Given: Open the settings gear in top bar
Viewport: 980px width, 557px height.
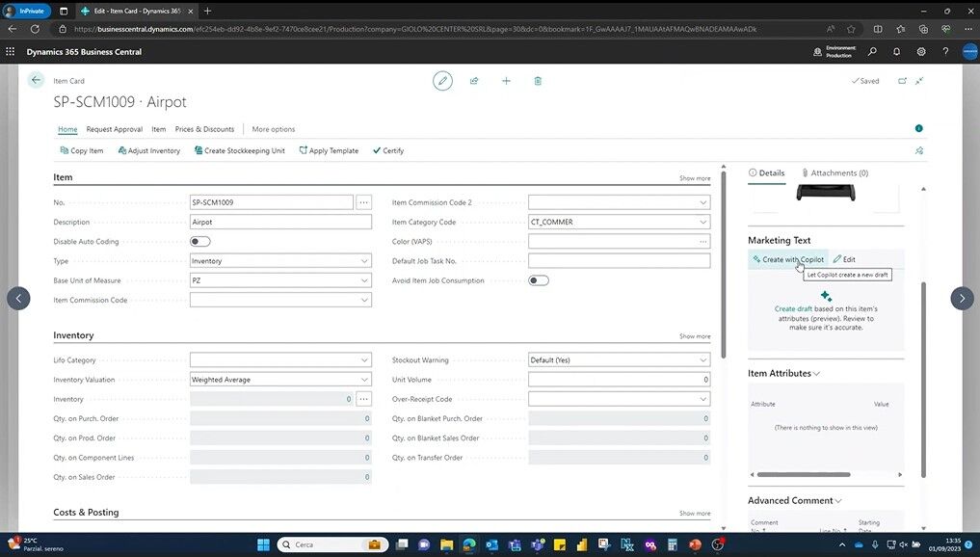Looking at the screenshot, I should point(920,52).
